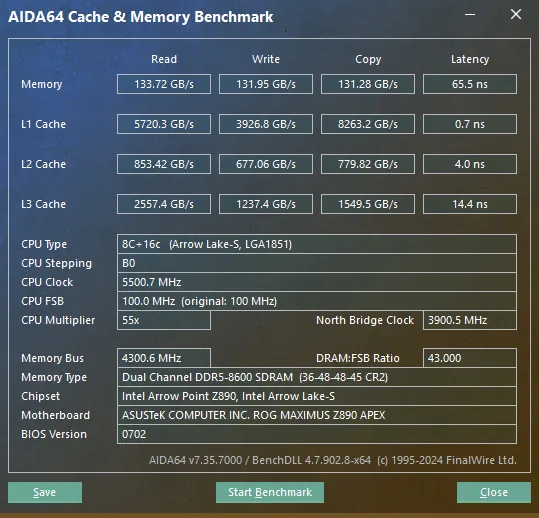
Task: Select L3 Cache Write 1237.4 GB/s
Action: point(266,204)
